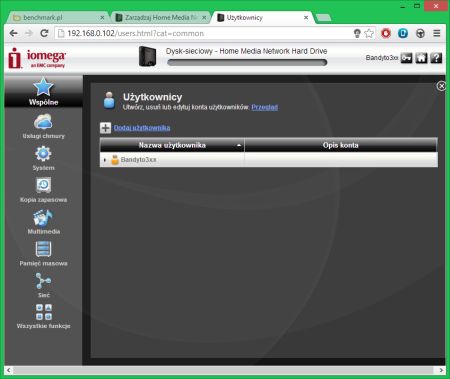Click the red extension icon
The image size is (450, 379).
point(386,33)
